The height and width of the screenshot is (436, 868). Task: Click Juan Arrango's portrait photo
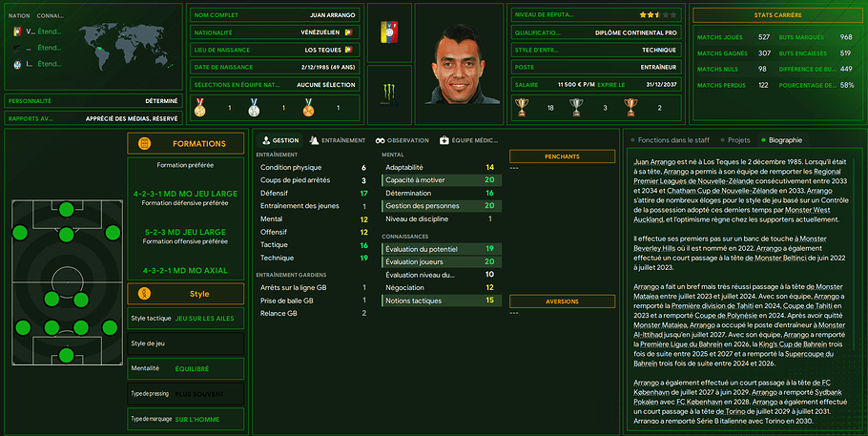460,64
